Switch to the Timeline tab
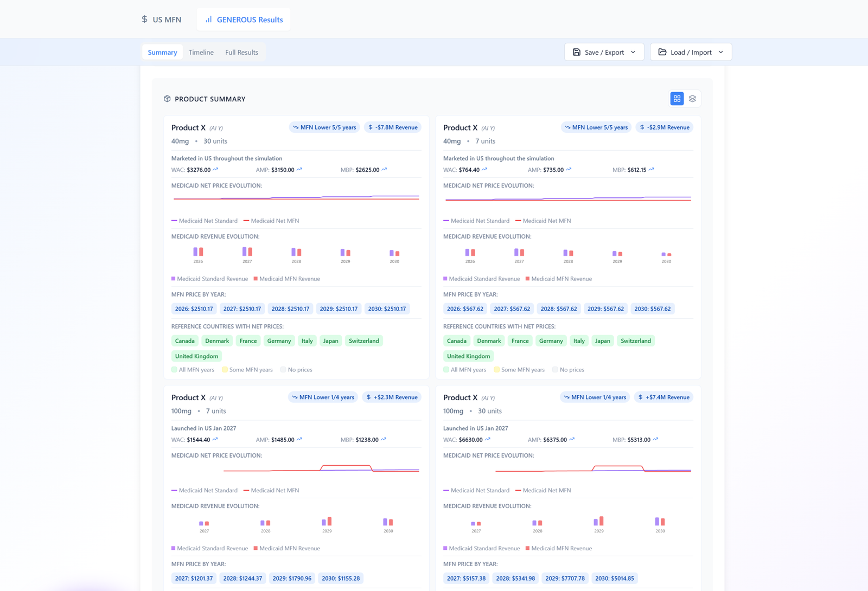 click(201, 52)
